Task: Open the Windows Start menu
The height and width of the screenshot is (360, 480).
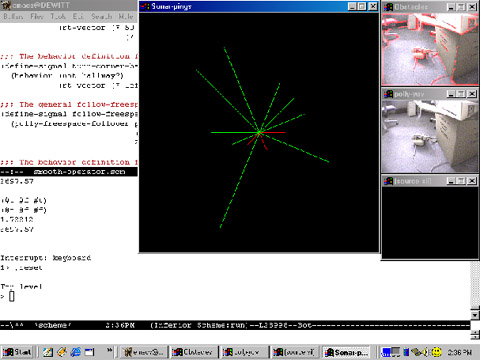Action: click(17, 352)
